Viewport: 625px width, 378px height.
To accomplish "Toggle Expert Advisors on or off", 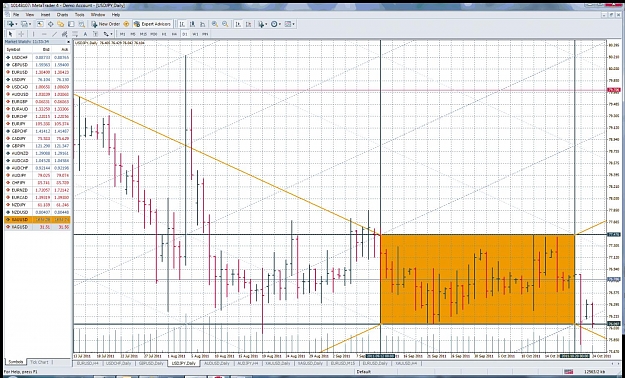I will [152, 24].
